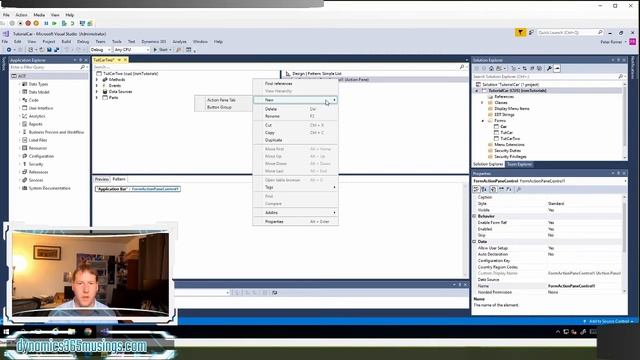The image size is (640, 360).
Task: Expand the Events node in form tree
Action: [97, 86]
